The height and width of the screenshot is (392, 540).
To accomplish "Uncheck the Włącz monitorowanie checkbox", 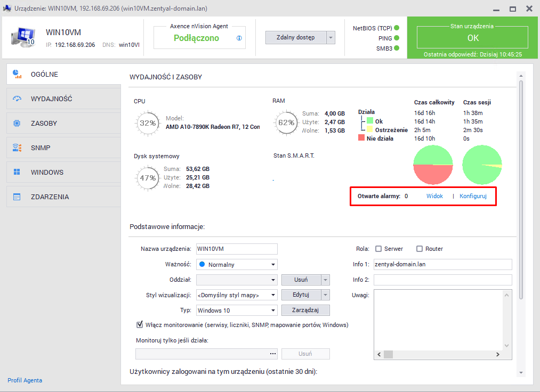I will pyautogui.click(x=140, y=324).
